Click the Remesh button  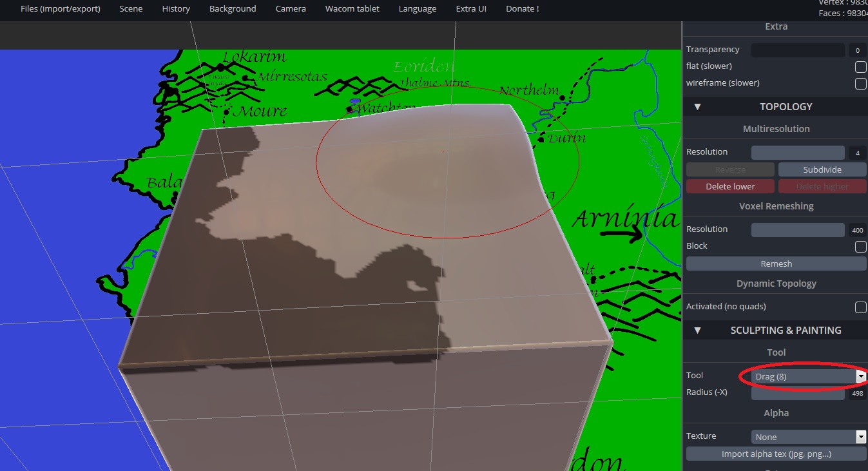click(776, 264)
